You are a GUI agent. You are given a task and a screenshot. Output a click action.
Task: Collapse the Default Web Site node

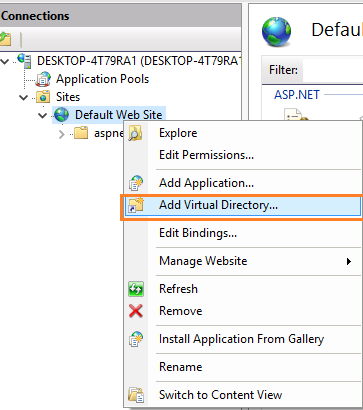(43, 115)
